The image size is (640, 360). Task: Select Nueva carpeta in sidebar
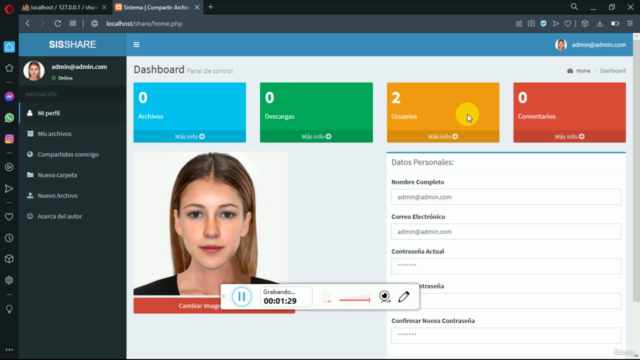[73, 175]
